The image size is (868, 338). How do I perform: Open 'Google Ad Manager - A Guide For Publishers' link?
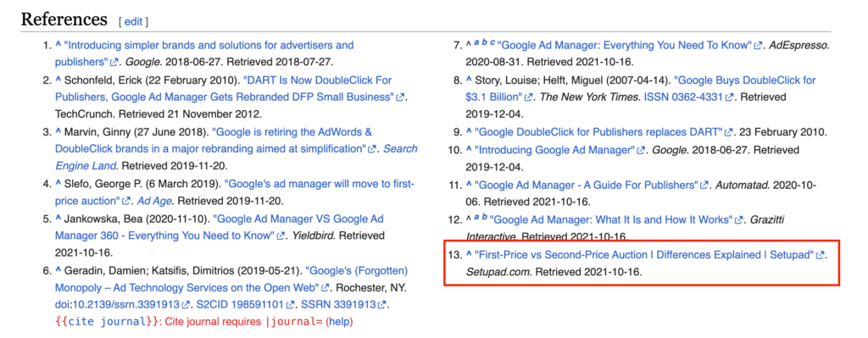click(x=587, y=185)
